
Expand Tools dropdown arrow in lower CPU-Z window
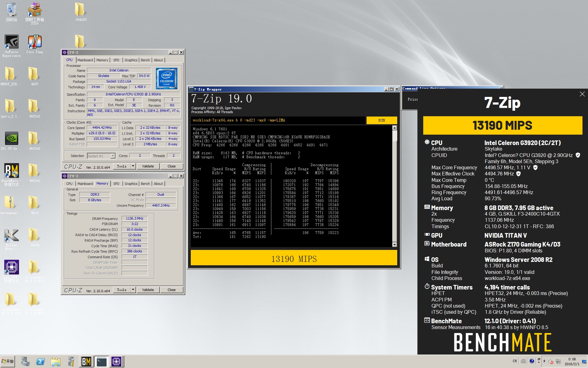[x=133, y=290]
